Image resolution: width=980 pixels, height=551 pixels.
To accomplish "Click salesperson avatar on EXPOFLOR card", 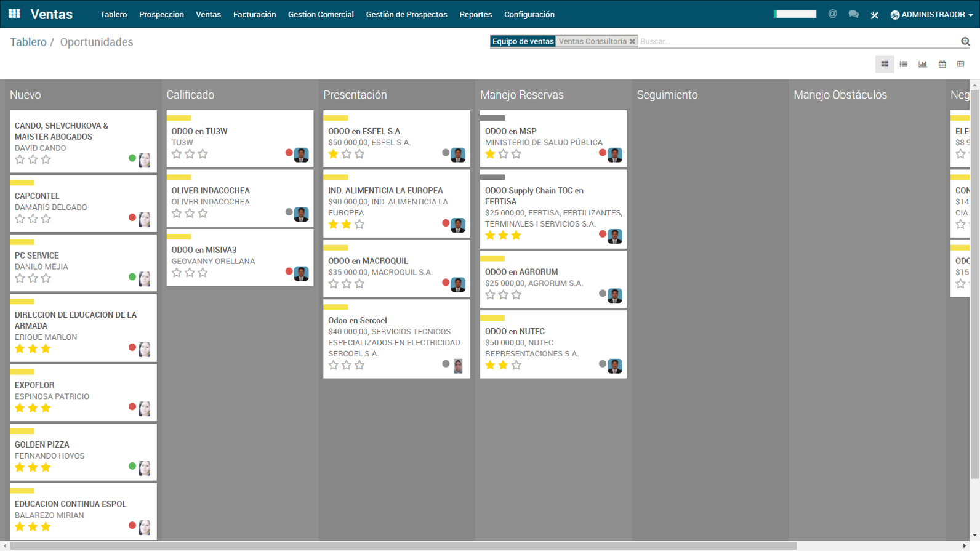I will [x=145, y=409].
